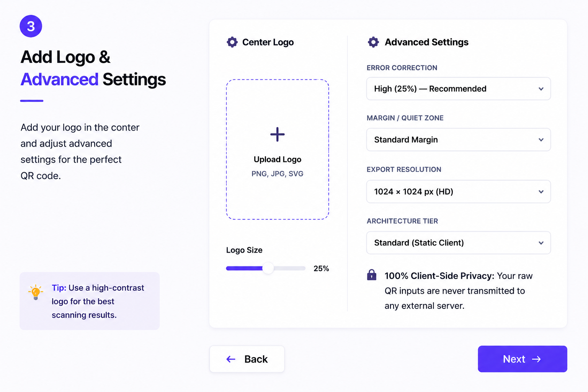Click the Upload Logo text
The width and height of the screenshot is (588, 392).
(278, 159)
